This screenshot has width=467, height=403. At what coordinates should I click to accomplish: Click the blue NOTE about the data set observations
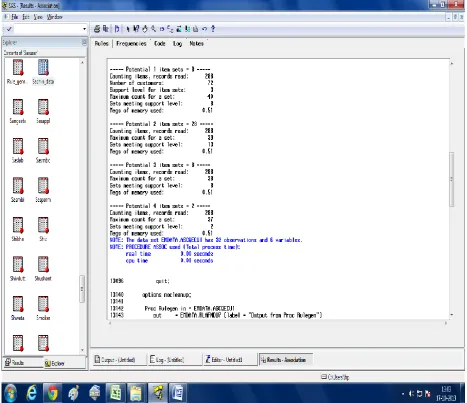tap(206, 240)
